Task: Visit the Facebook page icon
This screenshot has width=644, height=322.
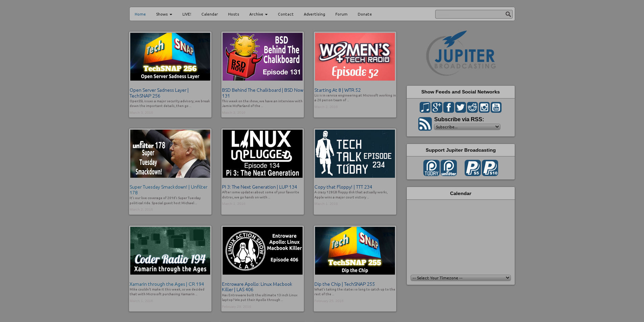Action: click(x=449, y=107)
